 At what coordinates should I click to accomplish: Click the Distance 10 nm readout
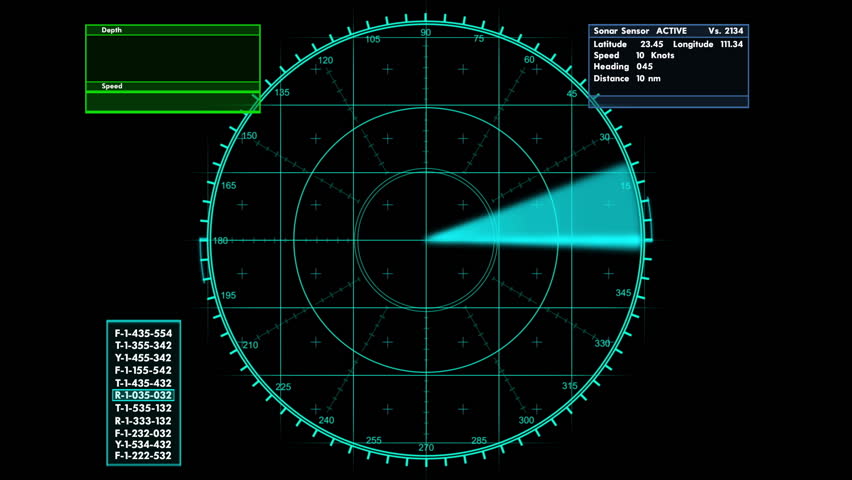coord(627,78)
